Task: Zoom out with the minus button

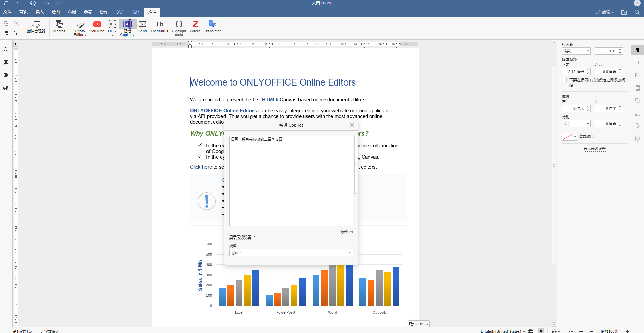Action: 592,331
